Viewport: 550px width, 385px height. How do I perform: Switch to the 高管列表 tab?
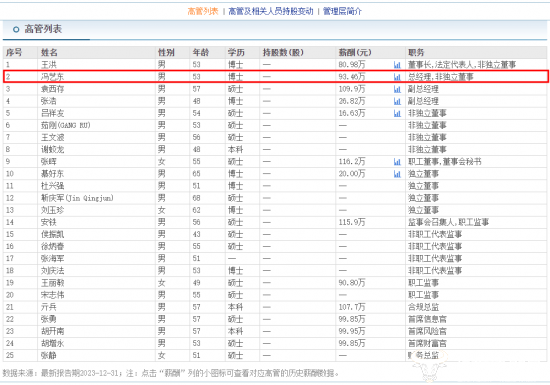(x=203, y=11)
